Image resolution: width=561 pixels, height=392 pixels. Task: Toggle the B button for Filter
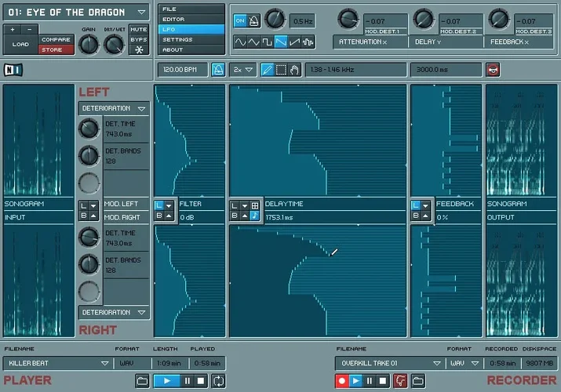tap(159, 216)
